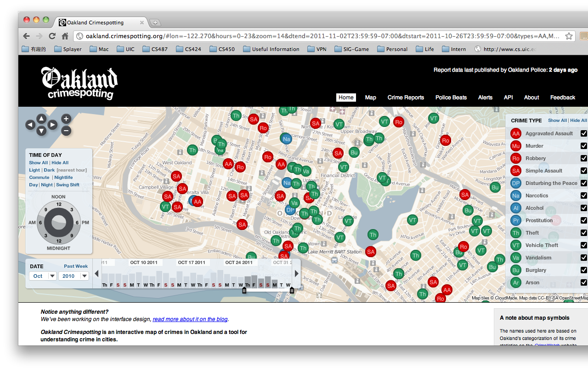Click the Simple Assault SA legend icon

pos(516,171)
